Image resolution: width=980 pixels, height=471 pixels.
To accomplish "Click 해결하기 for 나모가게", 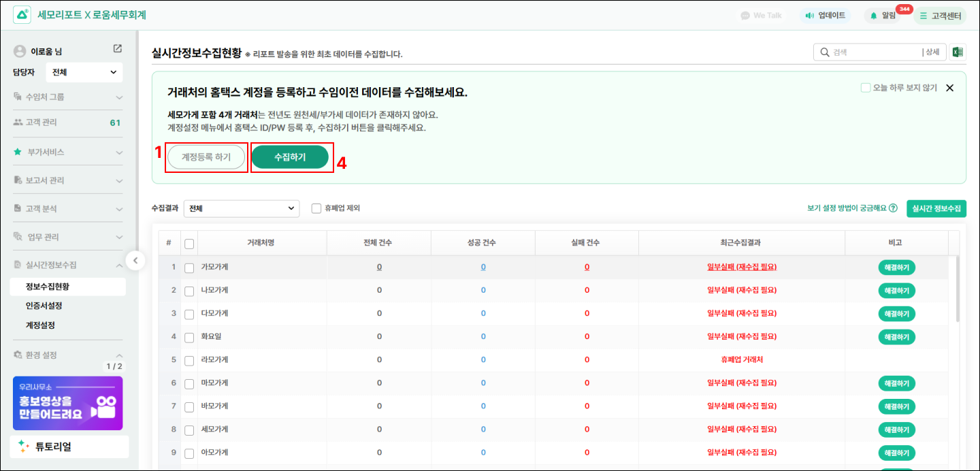I will (896, 291).
